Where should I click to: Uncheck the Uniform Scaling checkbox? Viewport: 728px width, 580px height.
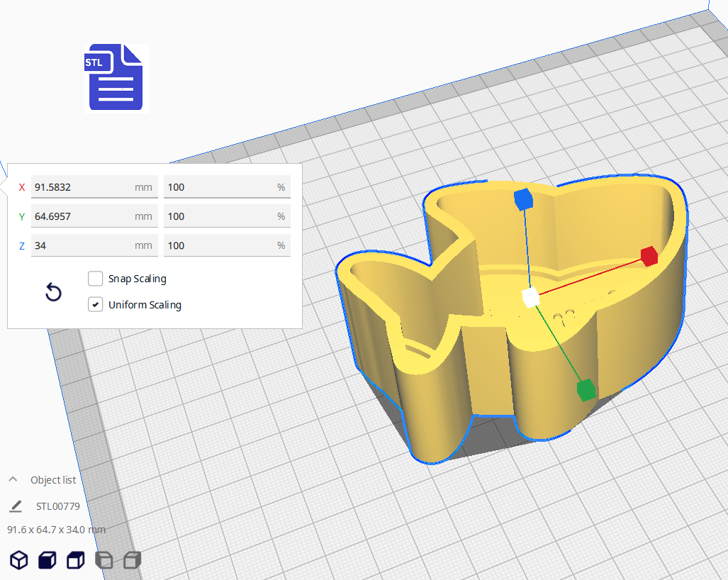pyautogui.click(x=95, y=305)
